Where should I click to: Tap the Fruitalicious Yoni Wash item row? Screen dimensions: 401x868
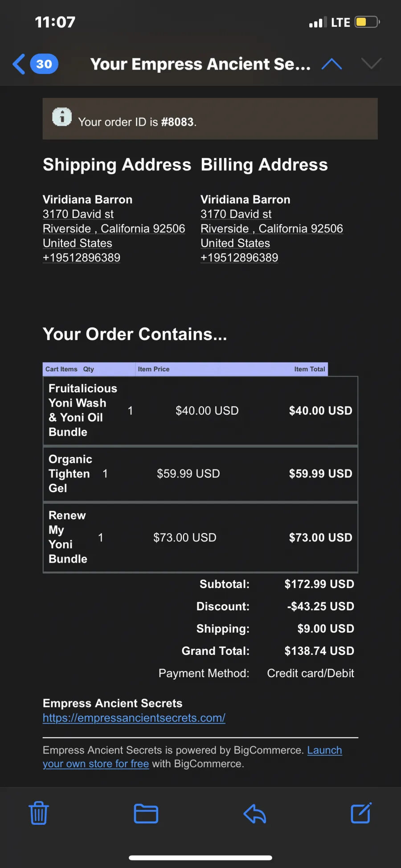point(200,411)
